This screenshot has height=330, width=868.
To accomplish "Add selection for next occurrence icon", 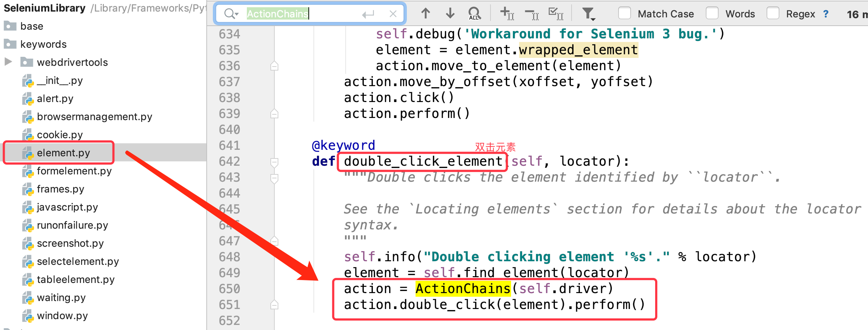I will (x=507, y=14).
